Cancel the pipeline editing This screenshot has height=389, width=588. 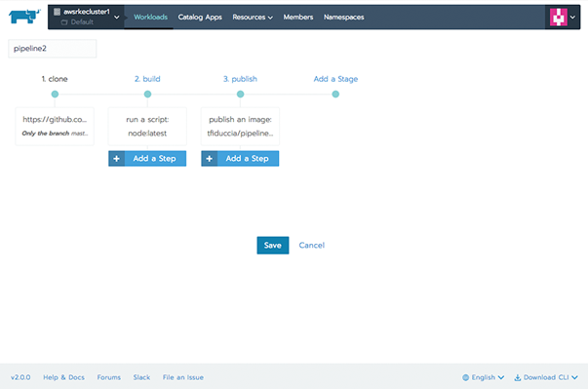(x=312, y=245)
